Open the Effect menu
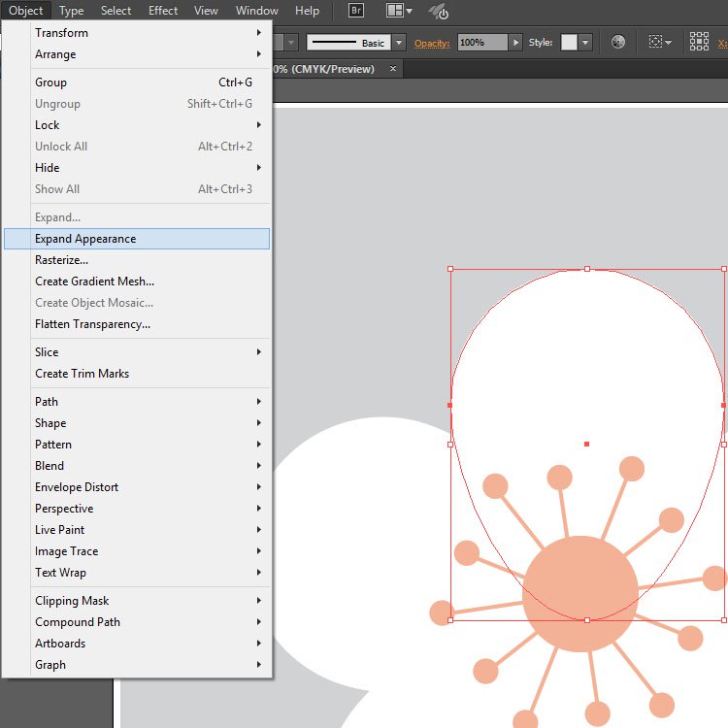 pyautogui.click(x=163, y=11)
